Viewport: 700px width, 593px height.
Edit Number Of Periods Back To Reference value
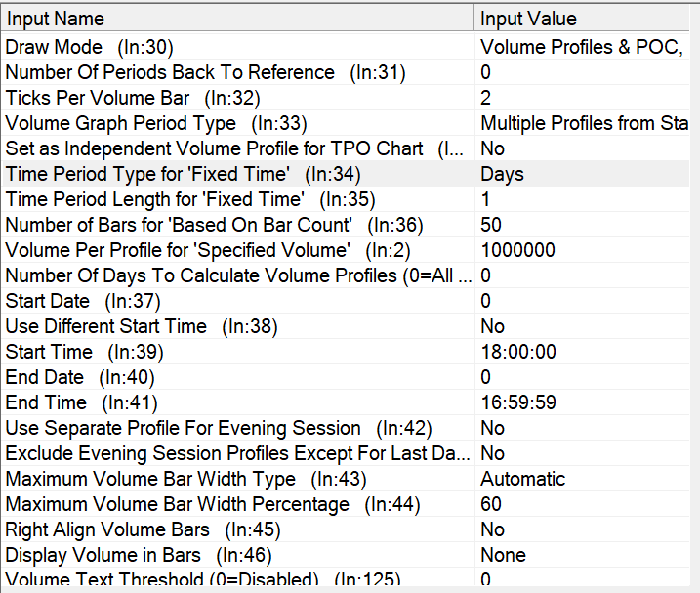pyautogui.click(x=582, y=72)
